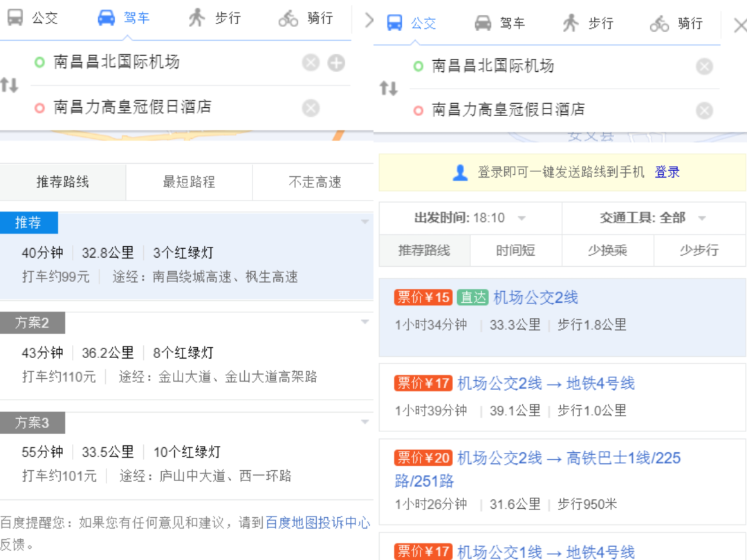This screenshot has width=747, height=560.
Task: Select the 时间短 sorting option
Action: pos(516,250)
